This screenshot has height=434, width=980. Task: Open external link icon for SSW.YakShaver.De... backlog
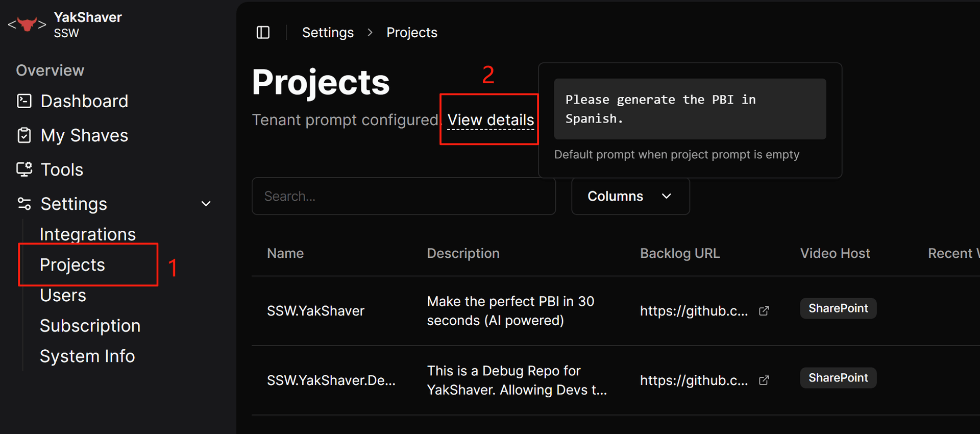(x=764, y=380)
